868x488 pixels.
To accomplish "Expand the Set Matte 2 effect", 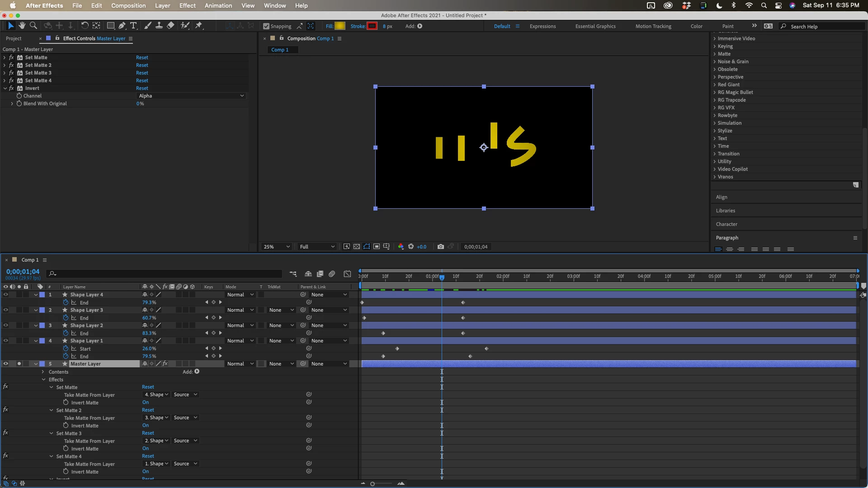I will [x=5, y=65].
